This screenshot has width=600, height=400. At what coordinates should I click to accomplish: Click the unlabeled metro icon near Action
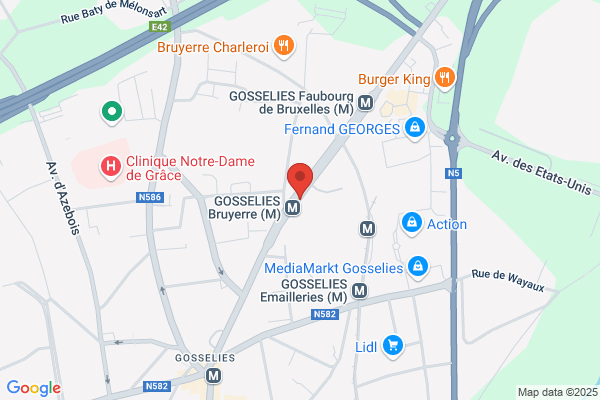(x=367, y=229)
